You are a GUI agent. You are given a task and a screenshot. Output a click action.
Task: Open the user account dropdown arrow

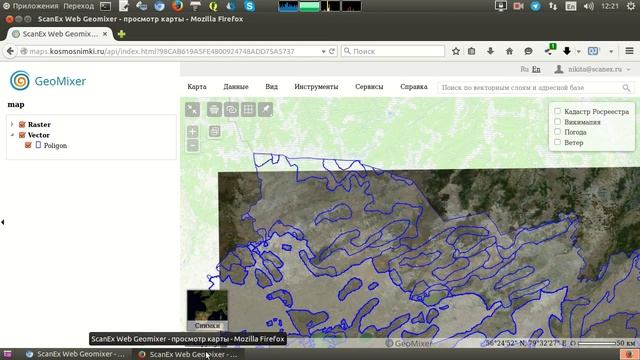pyautogui.click(x=629, y=70)
